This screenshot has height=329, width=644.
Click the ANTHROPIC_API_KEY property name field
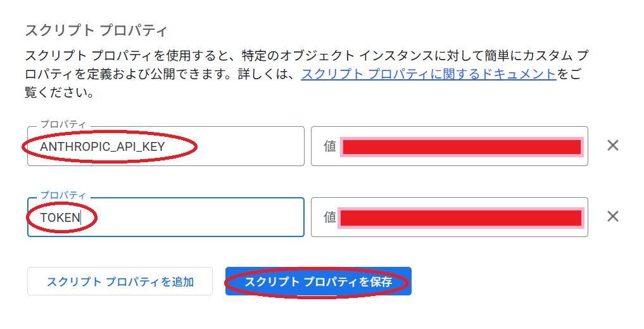coord(165,146)
